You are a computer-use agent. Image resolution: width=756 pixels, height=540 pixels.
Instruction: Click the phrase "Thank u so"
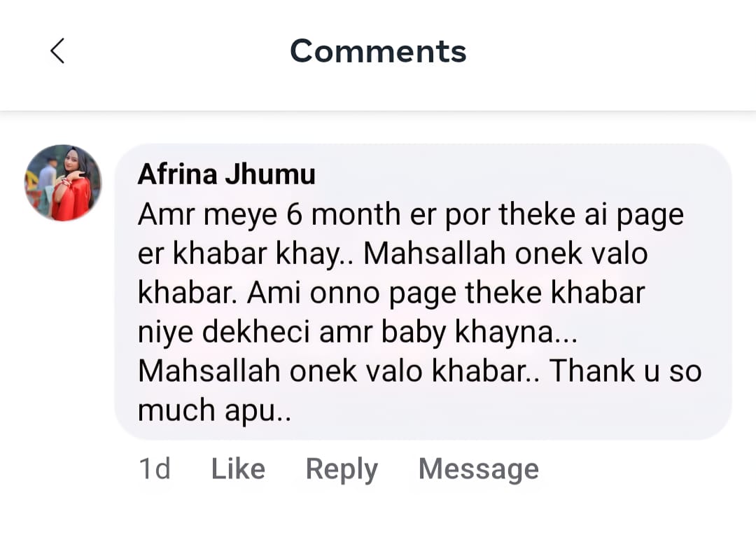point(625,371)
